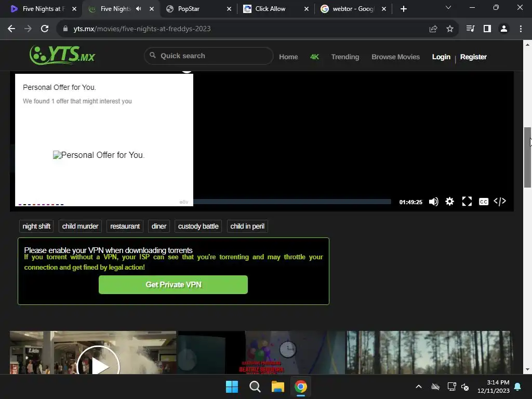Show hidden system tray icons
The width and height of the screenshot is (532, 399).
pos(419,387)
